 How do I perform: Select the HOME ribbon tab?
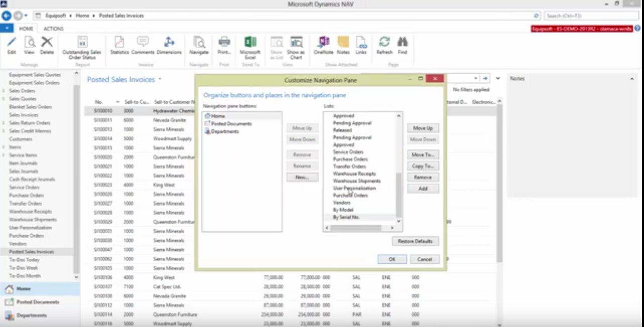point(26,29)
